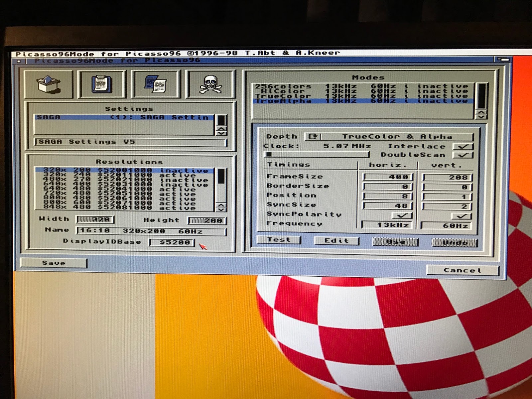Select resolution 800x 480 row
Screen dimensions: 532x399
pos(125,198)
